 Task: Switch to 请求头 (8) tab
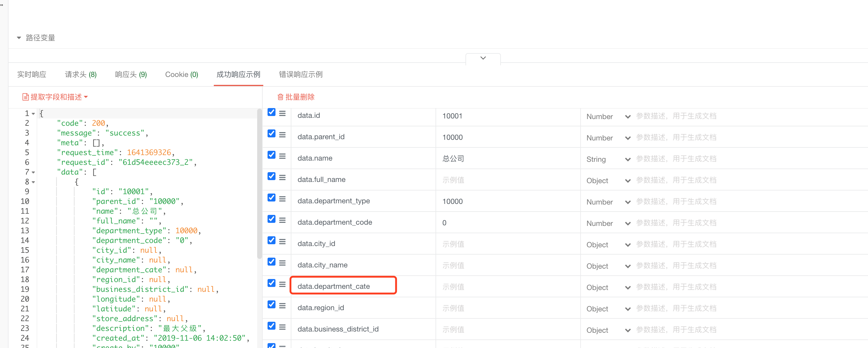81,74
